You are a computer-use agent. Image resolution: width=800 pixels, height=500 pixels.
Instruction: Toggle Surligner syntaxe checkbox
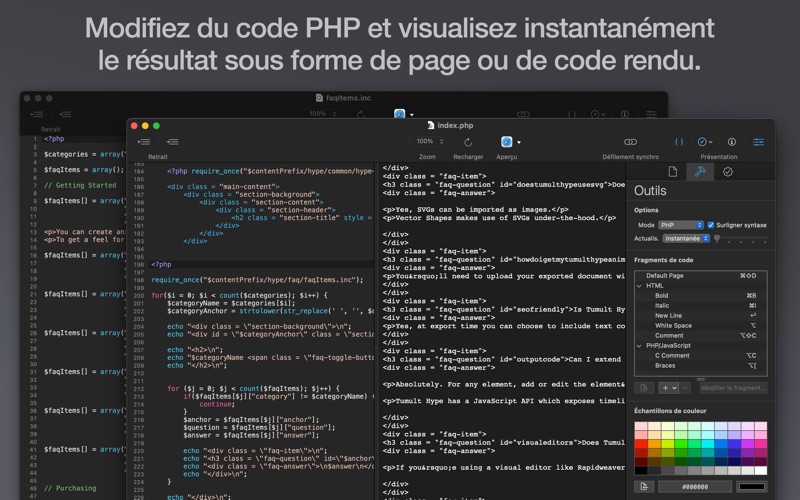click(x=711, y=225)
